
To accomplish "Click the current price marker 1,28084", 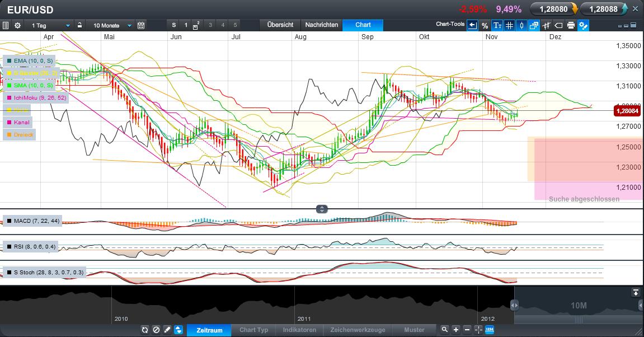I will pos(627,111).
